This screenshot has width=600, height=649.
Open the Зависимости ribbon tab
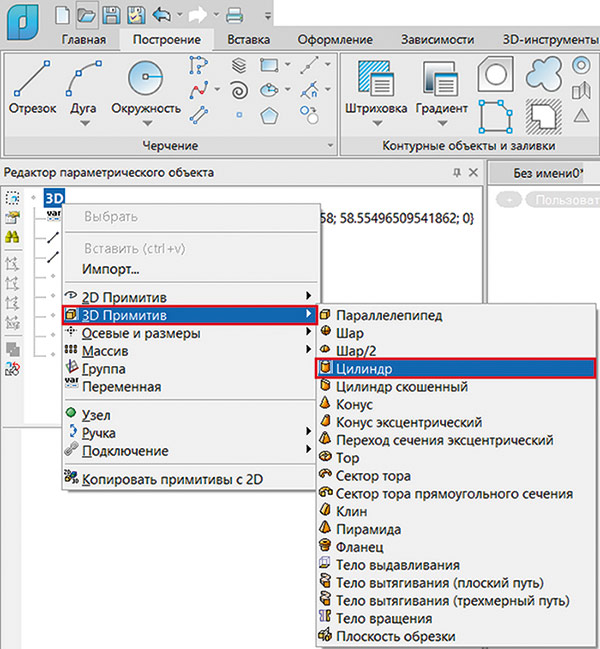point(437,40)
